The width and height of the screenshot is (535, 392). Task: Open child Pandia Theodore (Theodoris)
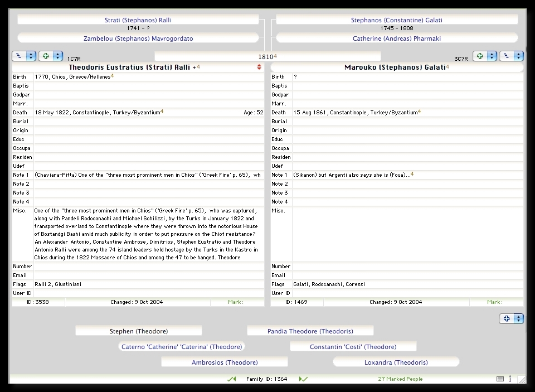[310, 331]
